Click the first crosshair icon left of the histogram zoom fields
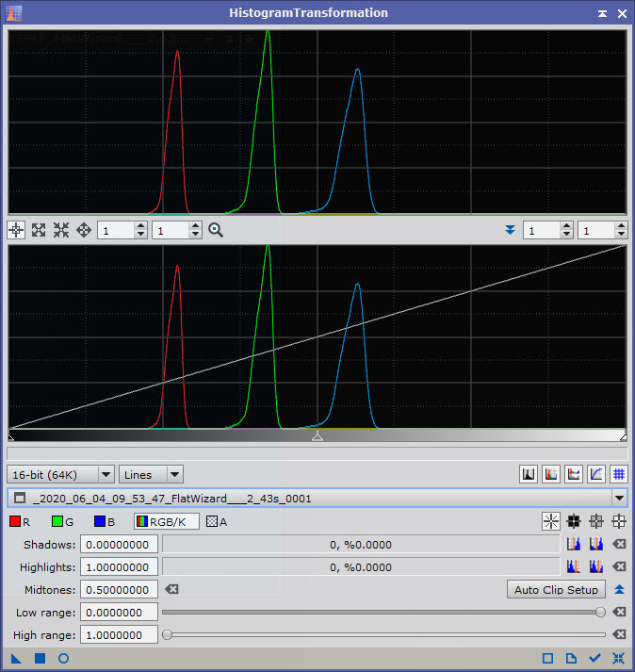 (16, 230)
